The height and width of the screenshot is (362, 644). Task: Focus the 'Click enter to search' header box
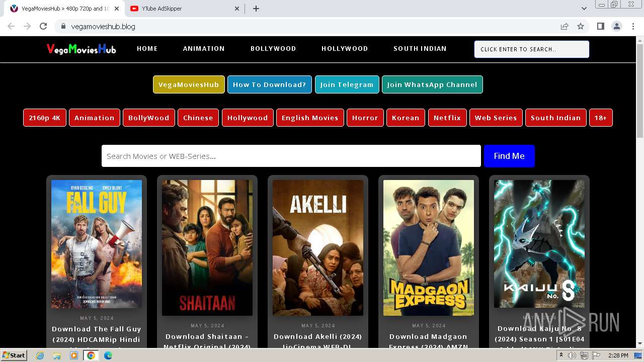coord(532,49)
